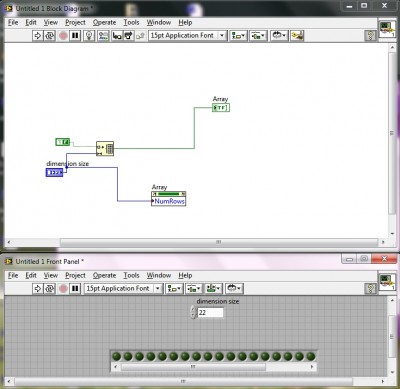Click LED array horizontal scrollbar thumb
The width and height of the screenshot is (400, 389).
193,367
